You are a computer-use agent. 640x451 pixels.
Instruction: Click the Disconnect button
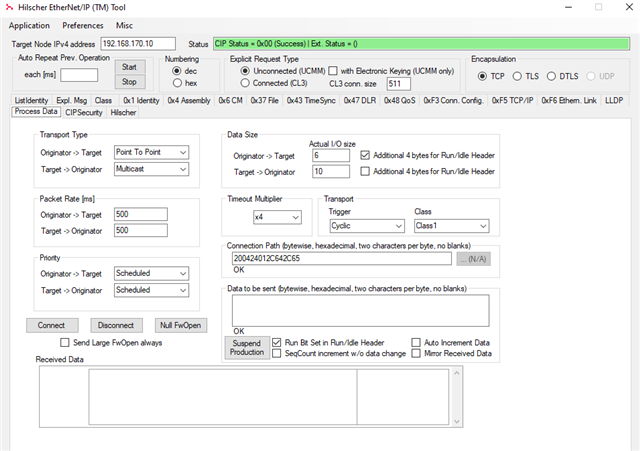(x=116, y=325)
